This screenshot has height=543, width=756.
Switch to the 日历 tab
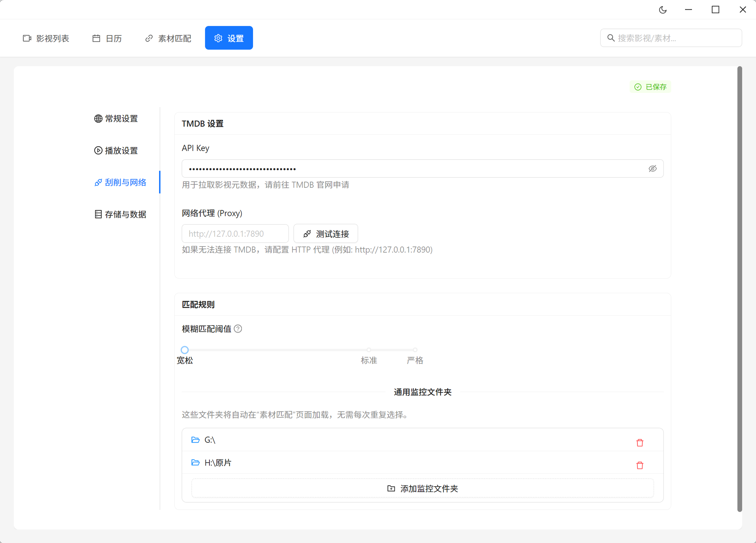(x=107, y=38)
